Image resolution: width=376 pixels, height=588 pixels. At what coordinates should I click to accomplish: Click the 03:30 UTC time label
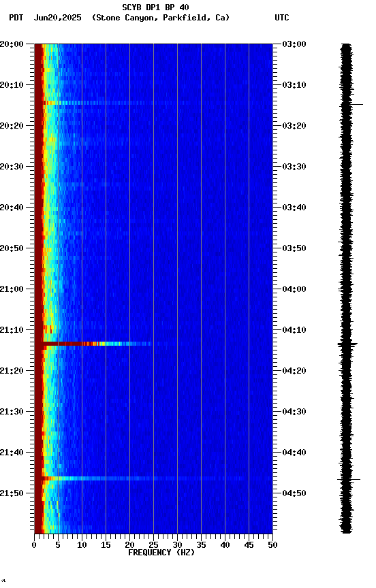point(294,167)
